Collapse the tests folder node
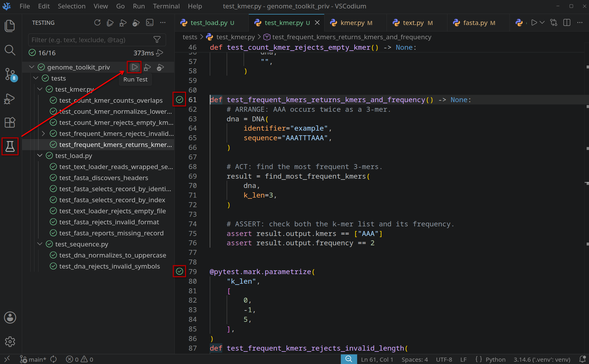 coord(36,78)
